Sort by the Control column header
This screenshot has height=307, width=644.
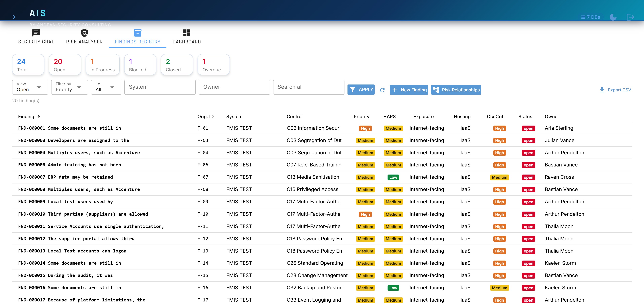294,116
